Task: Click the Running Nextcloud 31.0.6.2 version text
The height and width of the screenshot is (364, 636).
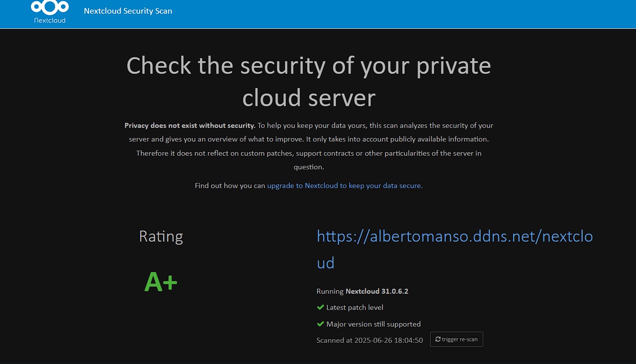Action: click(362, 291)
